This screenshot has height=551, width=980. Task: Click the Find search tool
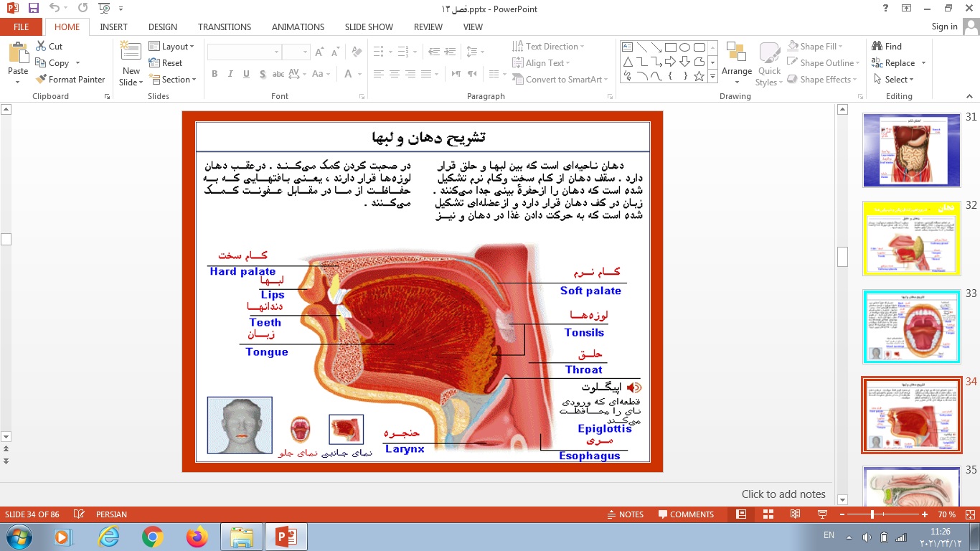[x=887, y=47]
